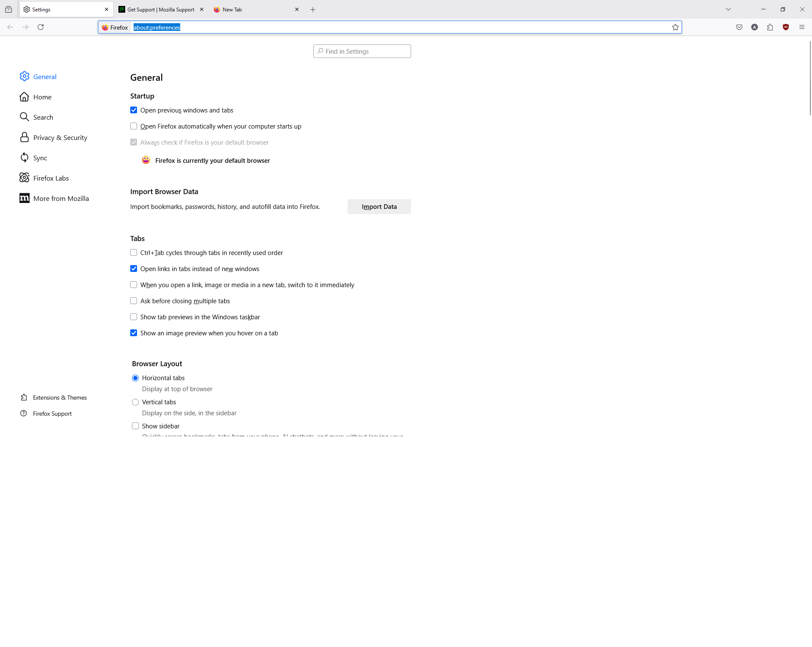Enable Ctrl+Tab cycles in recently used order
Screen dimensions: 812x647
134,252
